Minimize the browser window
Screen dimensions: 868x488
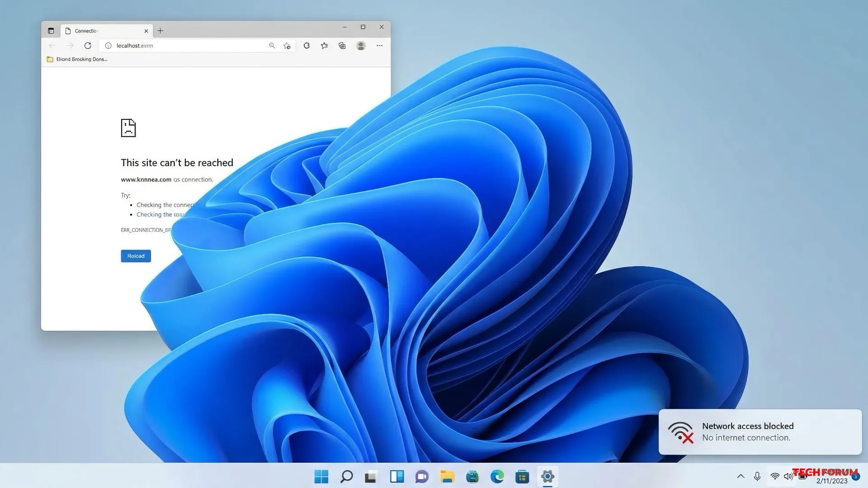click(x=344, y=27)
